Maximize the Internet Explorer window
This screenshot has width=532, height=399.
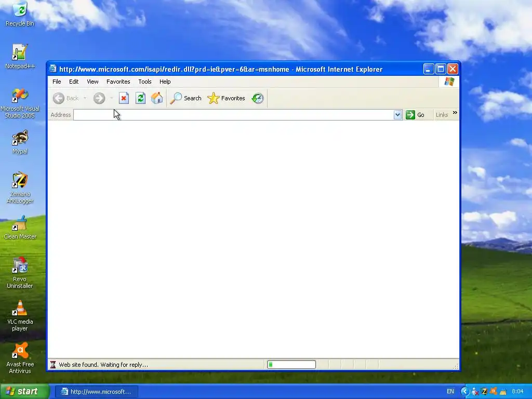point(441,69)
